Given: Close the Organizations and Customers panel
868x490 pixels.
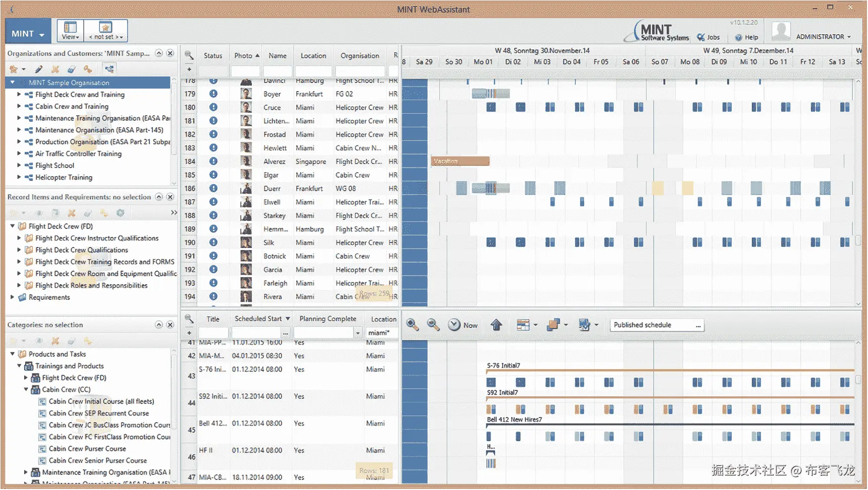Looking at the screenshot, I should click(171, 53).
